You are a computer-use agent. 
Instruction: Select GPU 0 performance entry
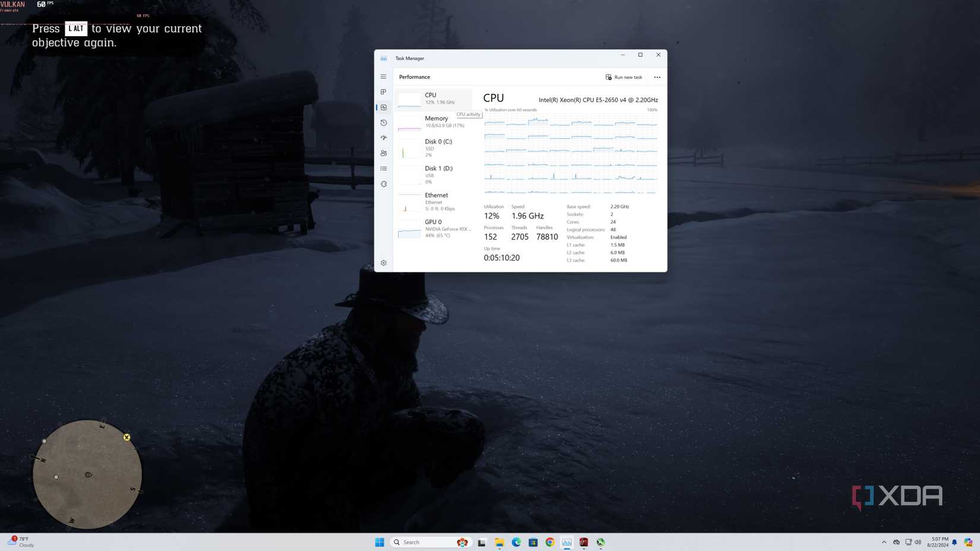click(435, 228)
